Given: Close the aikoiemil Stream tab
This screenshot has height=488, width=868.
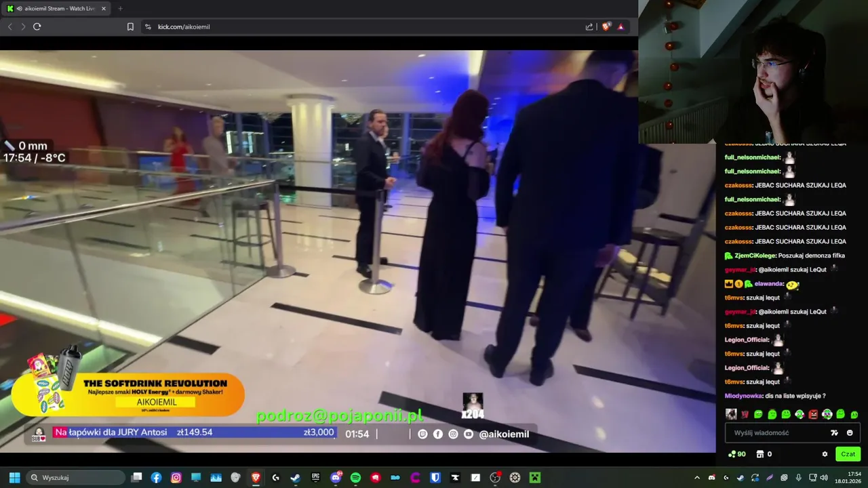Looking at the screenshot, I should pos(104,9).
